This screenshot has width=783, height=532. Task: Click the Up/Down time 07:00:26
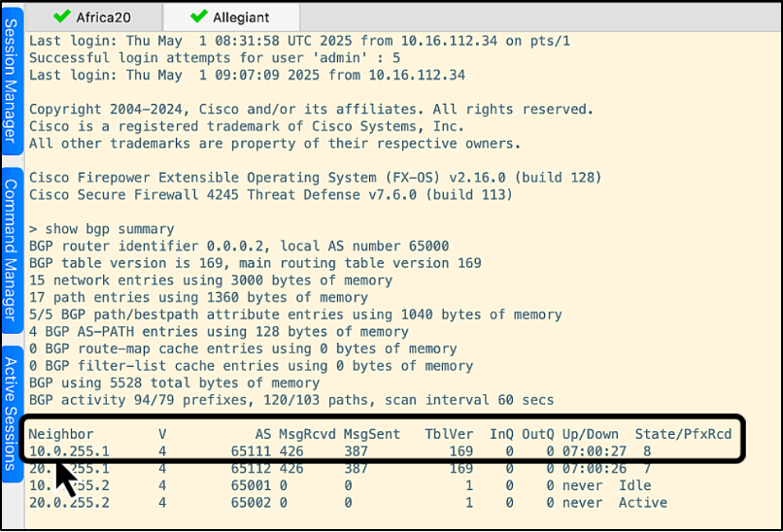595,468
